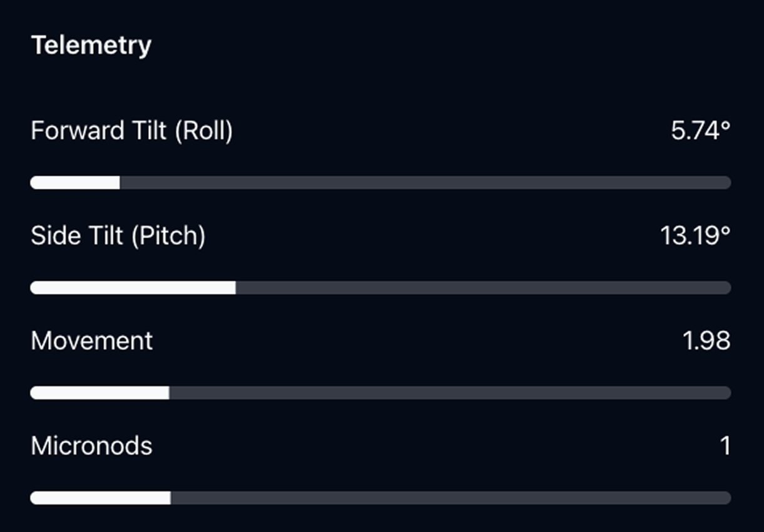
Task: Click the Telemetry panel heading
Action: (91, 46)
